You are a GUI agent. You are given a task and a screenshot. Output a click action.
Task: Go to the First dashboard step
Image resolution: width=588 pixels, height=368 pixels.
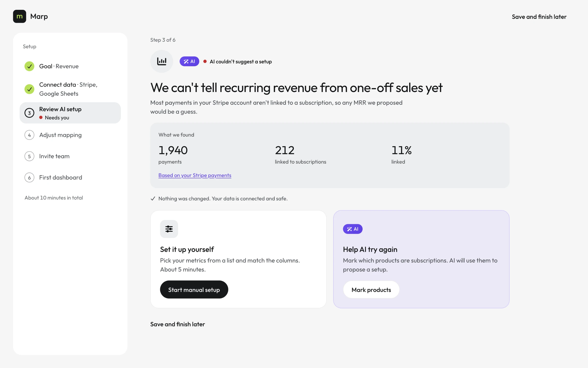(x=70, y=178)
